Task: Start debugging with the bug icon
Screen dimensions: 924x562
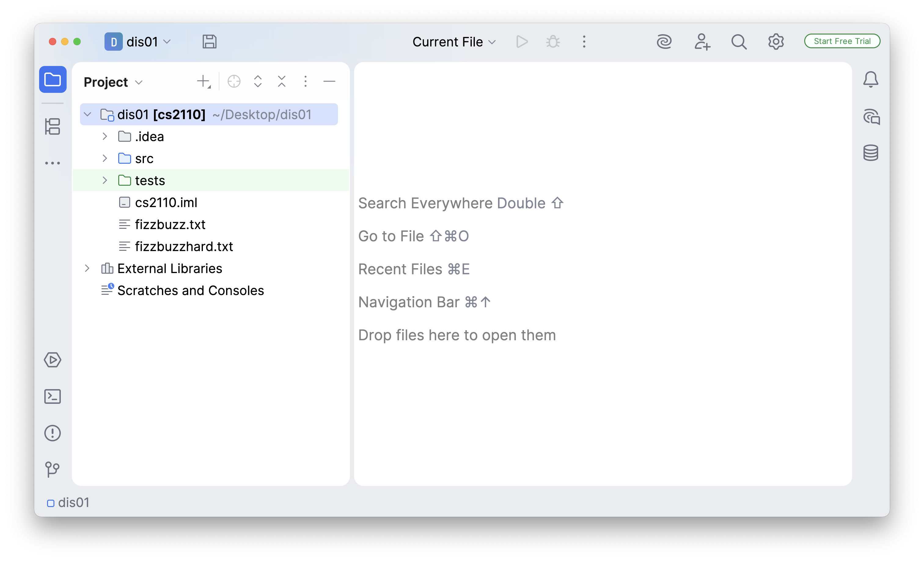Action: point(553,42)
